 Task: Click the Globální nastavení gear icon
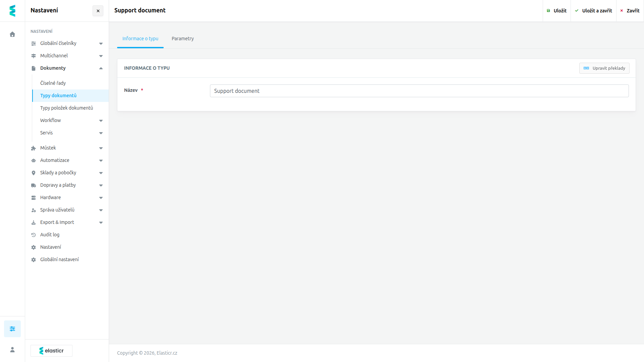(34, 260)
